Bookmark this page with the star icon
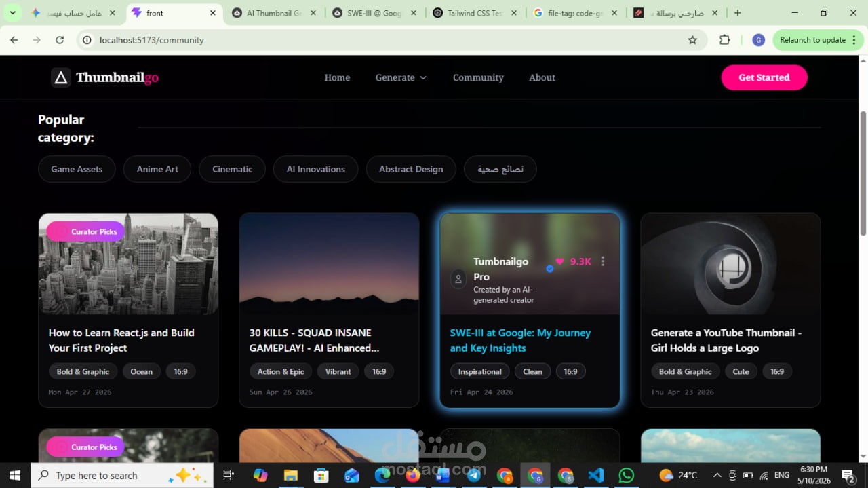868x488 pixels. click(692, 40)
